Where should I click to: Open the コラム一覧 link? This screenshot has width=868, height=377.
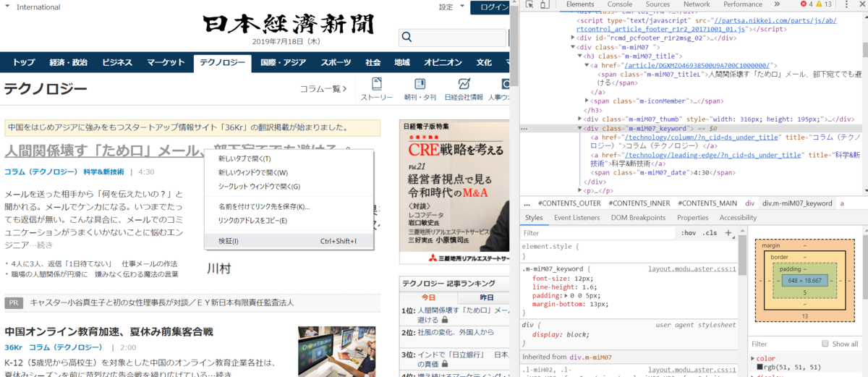[x=323, y=89]
